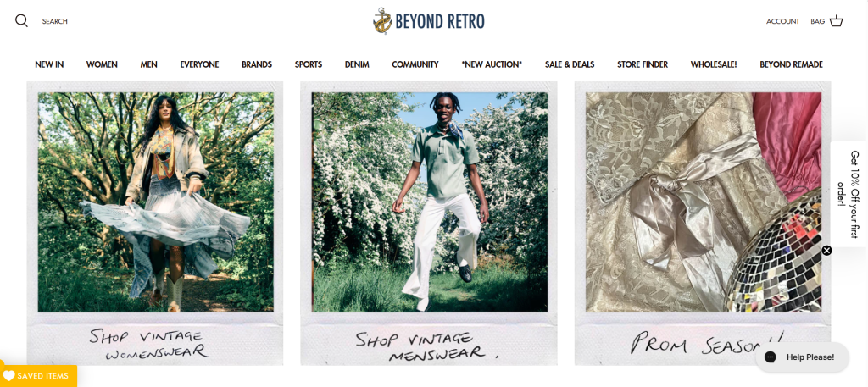Open the Shop Vintage Menswear polaroid
868x387 pixels.
[x=429, y=224]
